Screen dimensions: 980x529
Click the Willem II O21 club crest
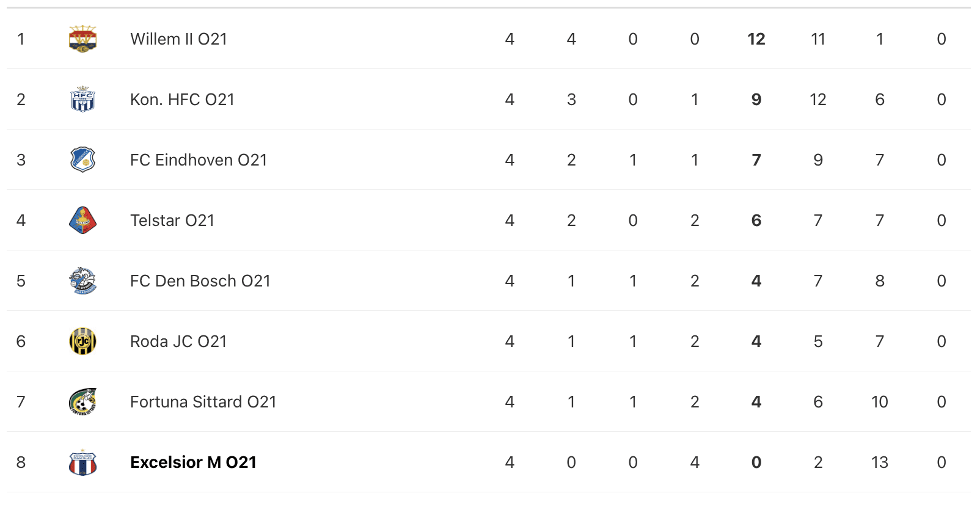[x=82, y=39]
